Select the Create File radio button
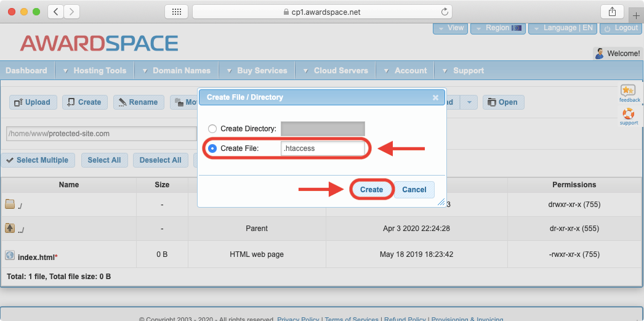This screenshot has height=321, width=644. 212,148
